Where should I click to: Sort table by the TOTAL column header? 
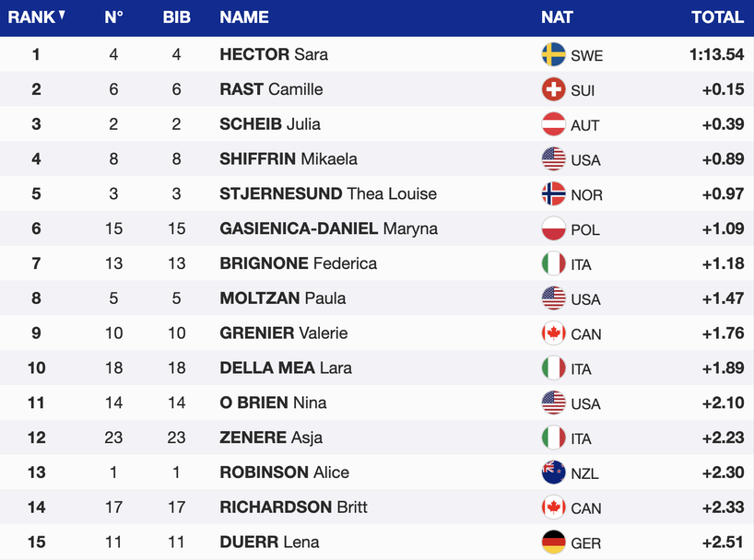pyautogui.click(x=717, y=17)
